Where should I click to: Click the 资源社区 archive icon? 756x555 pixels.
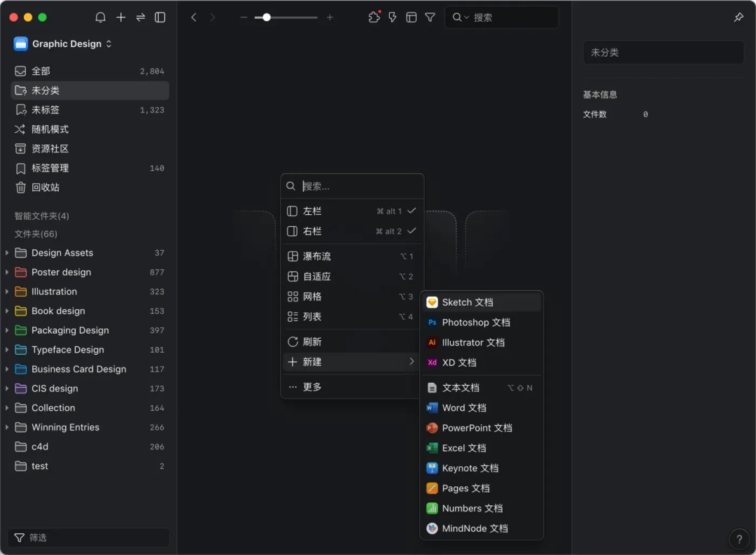click(20, 148)
